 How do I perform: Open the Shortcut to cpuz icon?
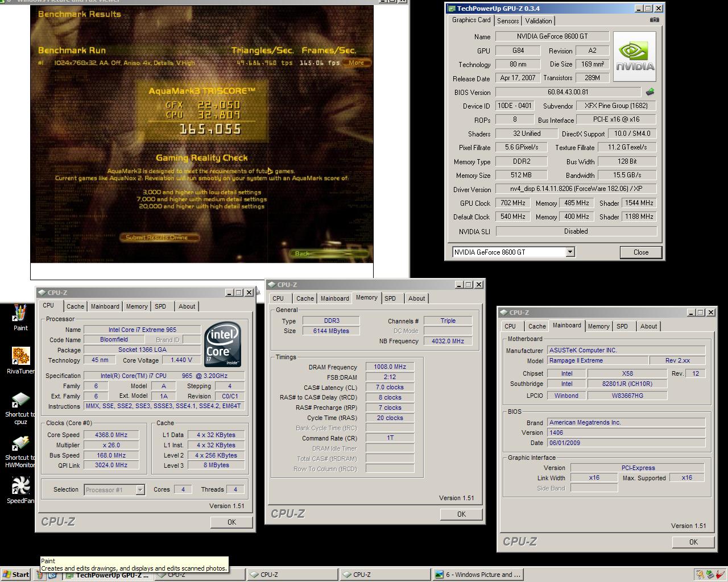pos(20,408)
